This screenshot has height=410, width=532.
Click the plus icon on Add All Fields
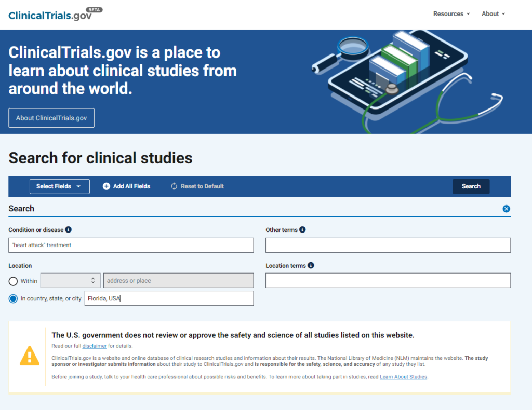(107, 186)
